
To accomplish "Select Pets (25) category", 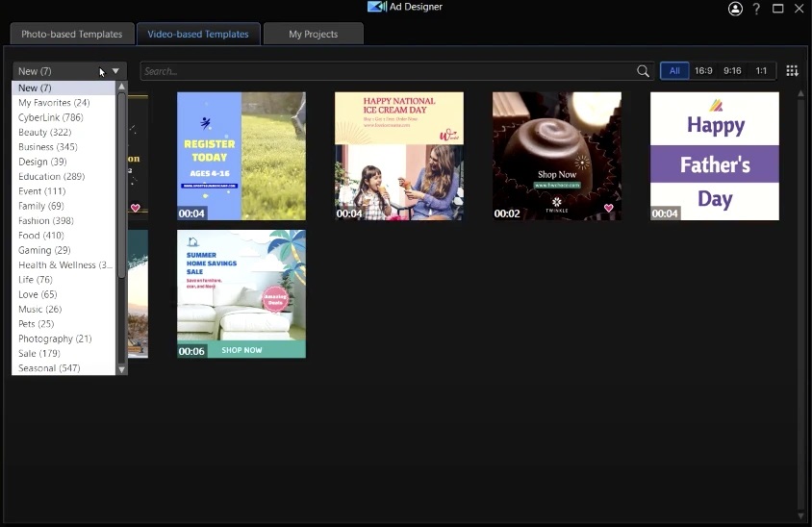I will pyautogui.click(x=63, y=324).
